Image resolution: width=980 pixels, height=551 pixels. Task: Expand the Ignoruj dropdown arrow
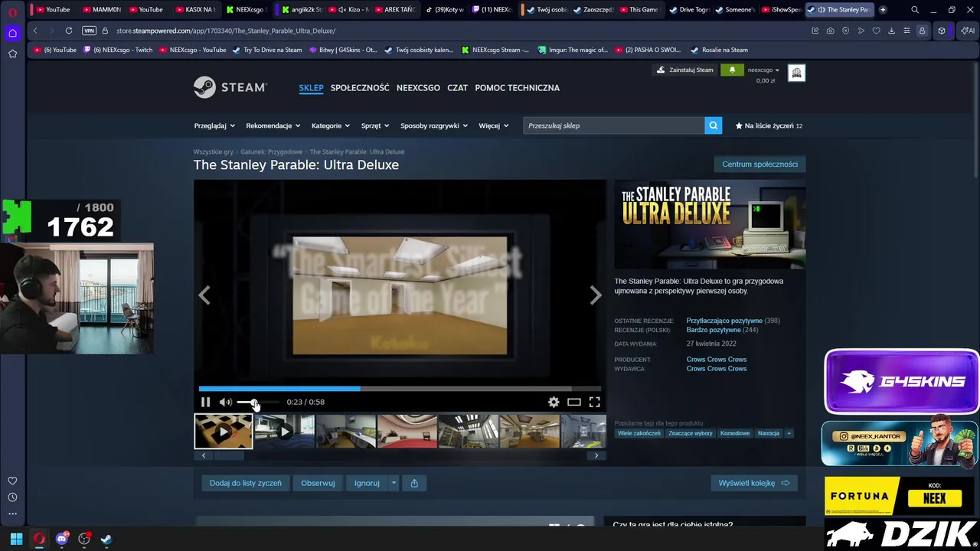coord(394,483)
